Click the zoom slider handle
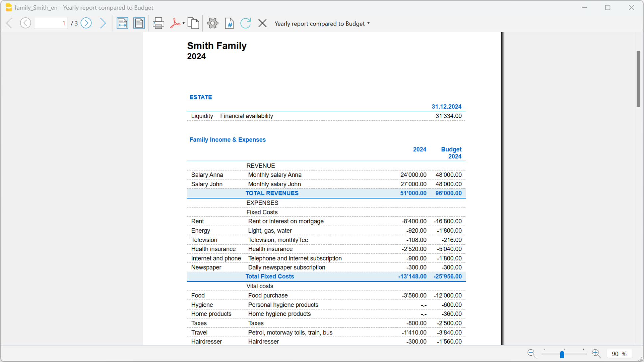 click(x=562, y=354)
